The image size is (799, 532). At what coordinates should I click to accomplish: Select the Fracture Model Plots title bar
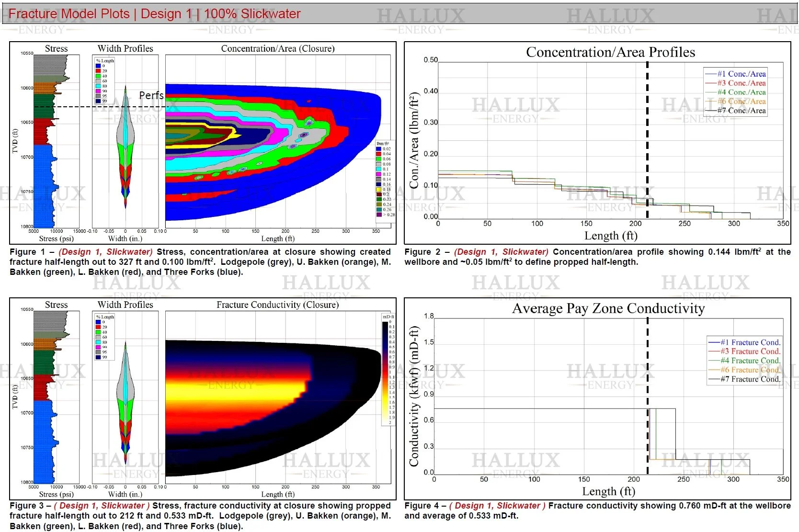[x=153, y=14]
